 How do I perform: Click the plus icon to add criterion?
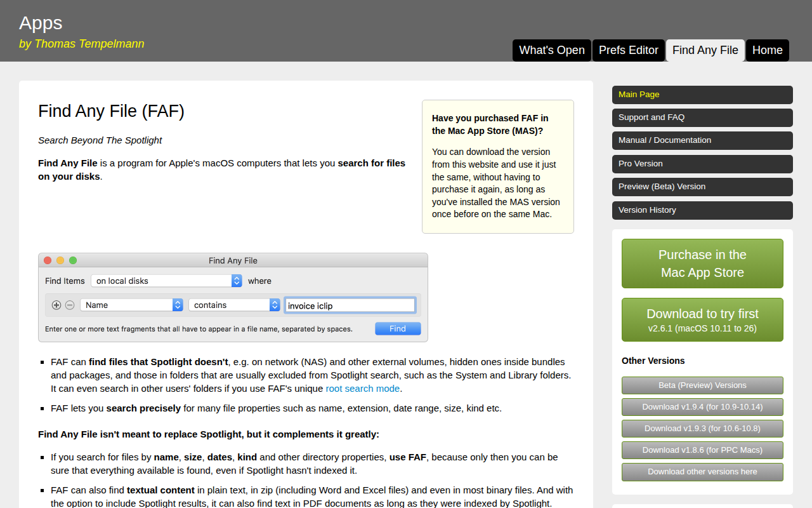[56, 305]
